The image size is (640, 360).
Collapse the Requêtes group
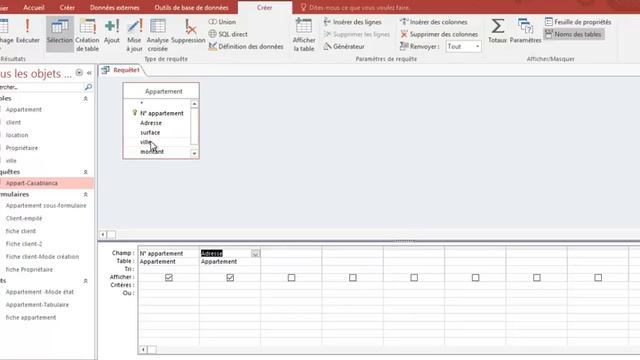[86, 172]
